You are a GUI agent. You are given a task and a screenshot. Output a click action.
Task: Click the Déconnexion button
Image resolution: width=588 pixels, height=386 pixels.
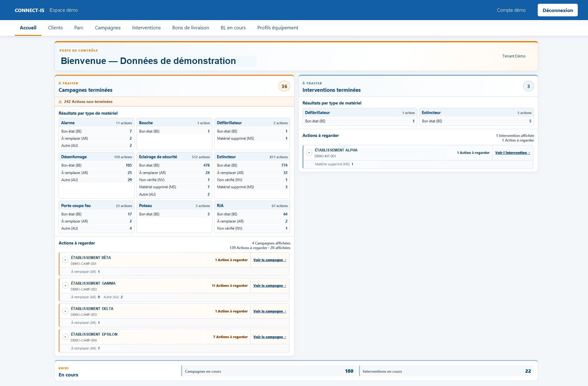pyautogui.click(x=557, y=10)
